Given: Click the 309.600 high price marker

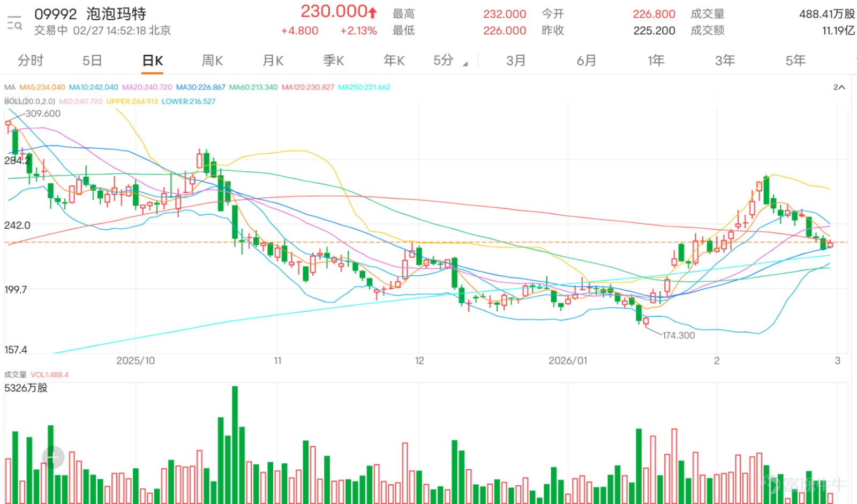Looking at the screenshot, I should pos(43,114).
